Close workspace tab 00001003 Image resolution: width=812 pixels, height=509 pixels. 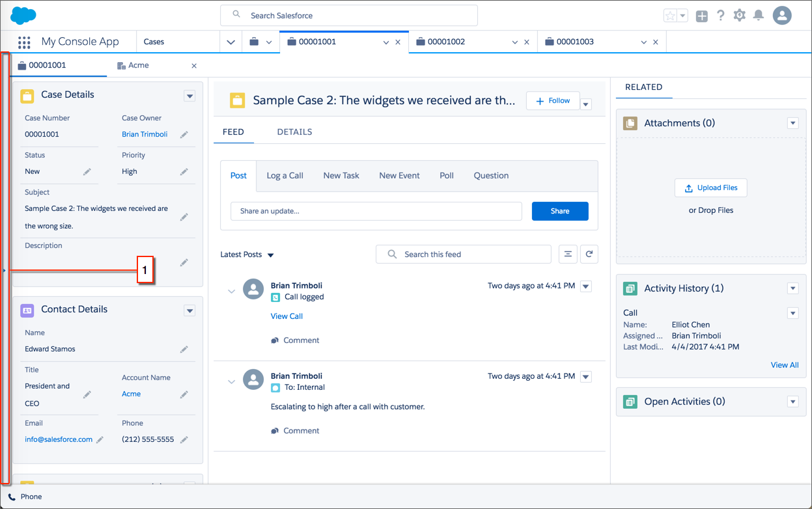click(655, 42)
